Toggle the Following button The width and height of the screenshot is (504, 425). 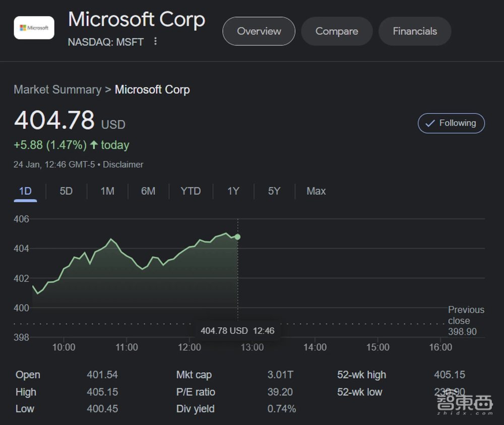pos(451,123)
